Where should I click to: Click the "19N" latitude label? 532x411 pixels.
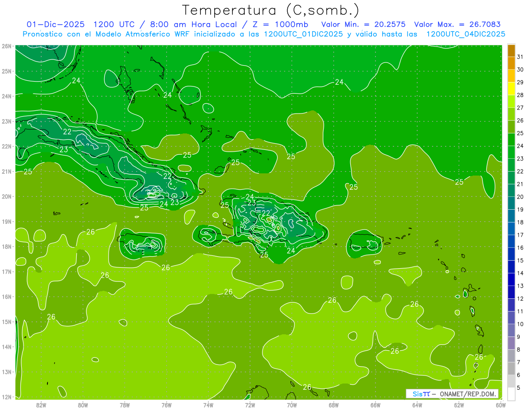[7, 221]
